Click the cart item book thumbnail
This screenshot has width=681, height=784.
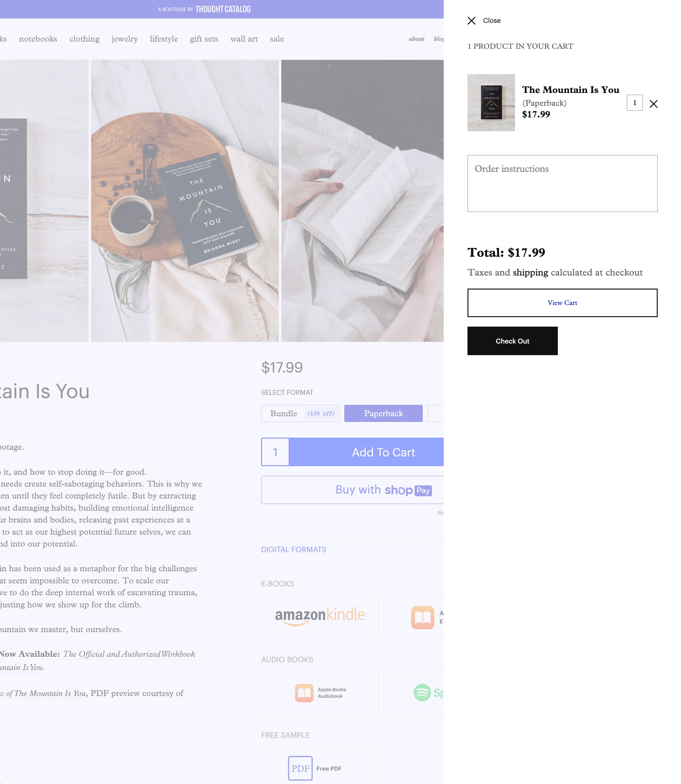click(x=491, y=102)
